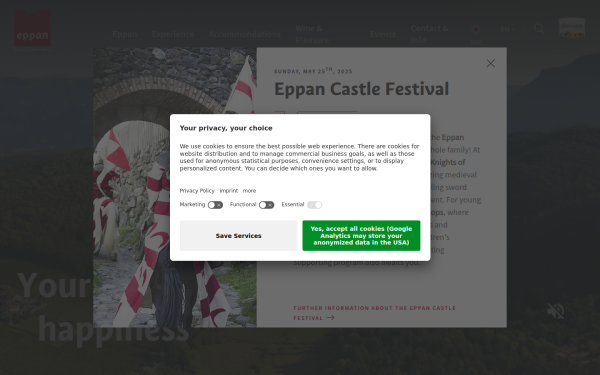
Task: Open the Wine & Pleasure menu item
Action: tap(312, 34)
